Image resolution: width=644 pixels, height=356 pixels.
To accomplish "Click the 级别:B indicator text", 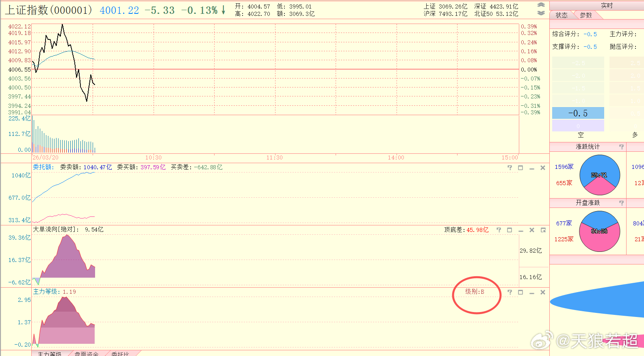I will tap(475, 292).
